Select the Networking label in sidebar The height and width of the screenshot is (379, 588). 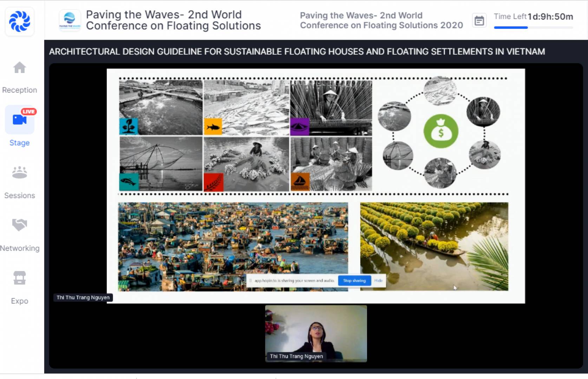pos(20,248)
